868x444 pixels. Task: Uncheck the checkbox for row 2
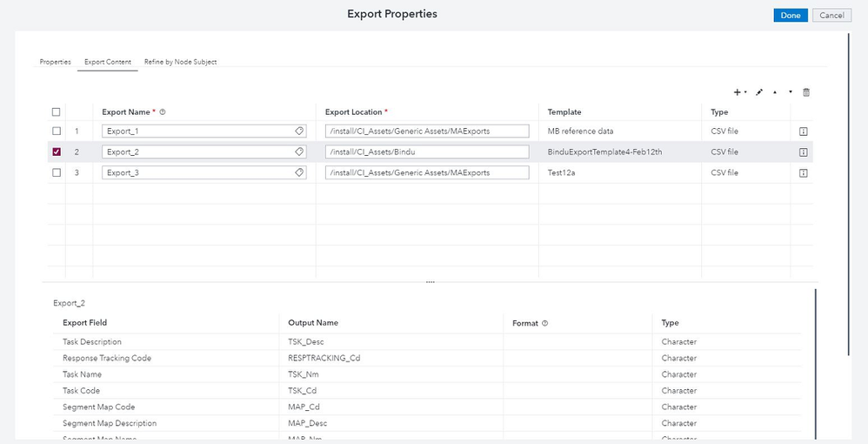coord(56,151)
